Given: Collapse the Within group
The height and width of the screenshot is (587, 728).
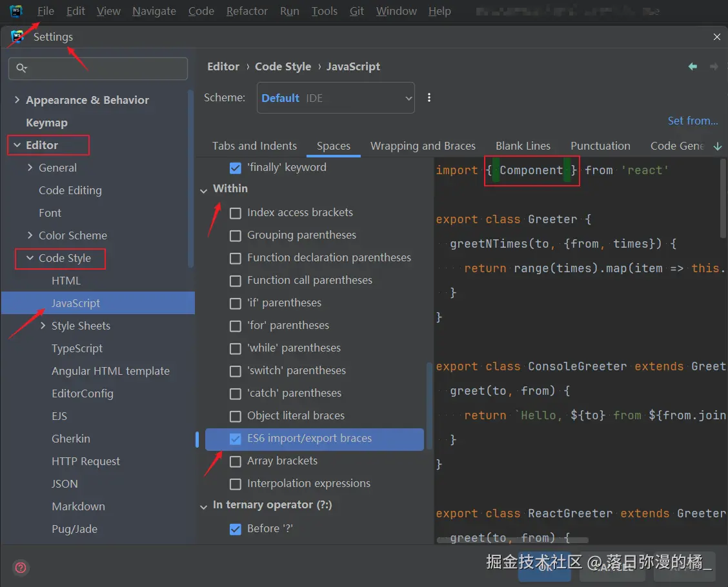Looking at the screenshot, I should pyautogui.click(x=203, y=190).
